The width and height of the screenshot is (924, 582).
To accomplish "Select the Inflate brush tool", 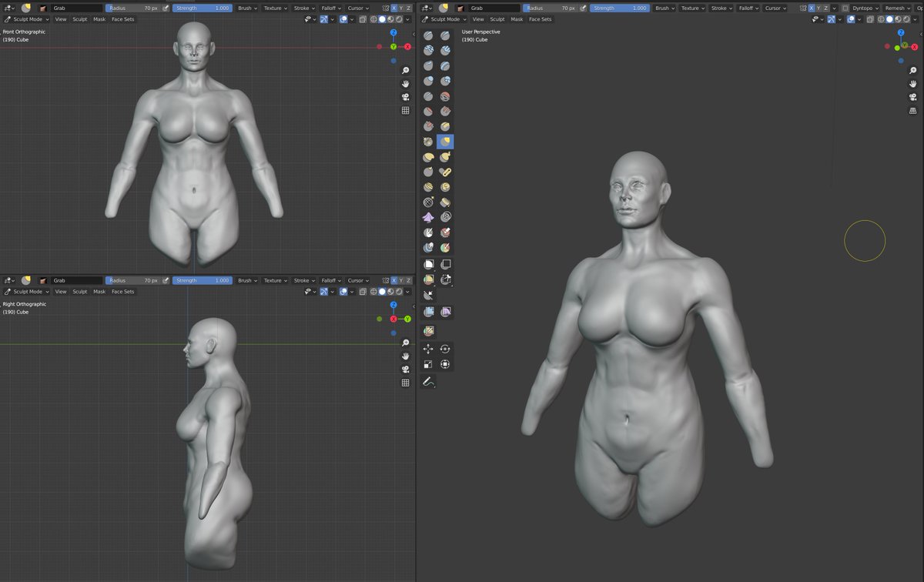I will pyautogui.click(x=428, y=81).
